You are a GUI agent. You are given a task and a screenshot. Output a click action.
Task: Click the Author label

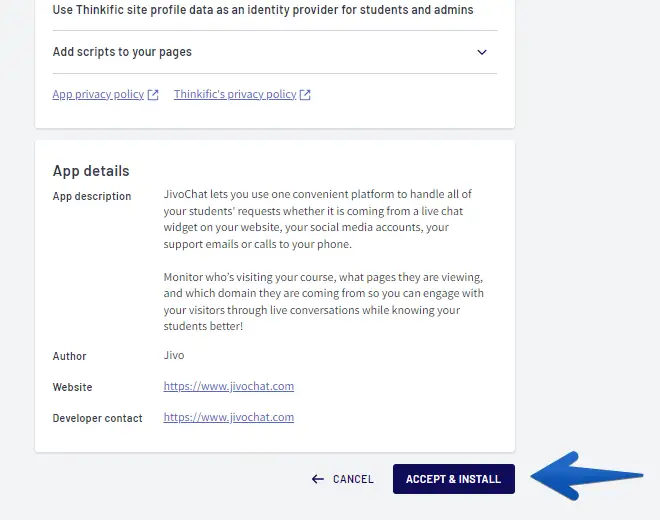(x=70, y=356)
